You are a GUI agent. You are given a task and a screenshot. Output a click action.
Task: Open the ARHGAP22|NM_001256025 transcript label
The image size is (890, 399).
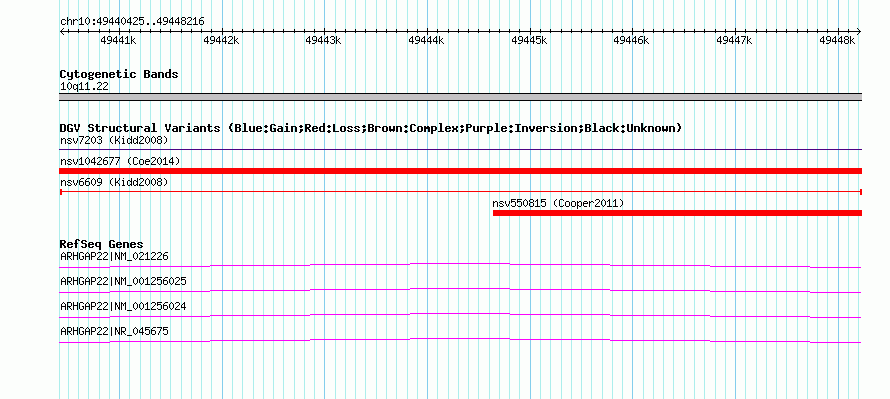(x=123, y=282)
